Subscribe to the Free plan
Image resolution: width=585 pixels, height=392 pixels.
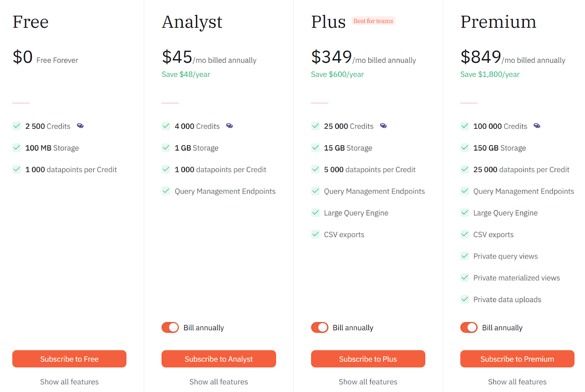pos(69,359)
